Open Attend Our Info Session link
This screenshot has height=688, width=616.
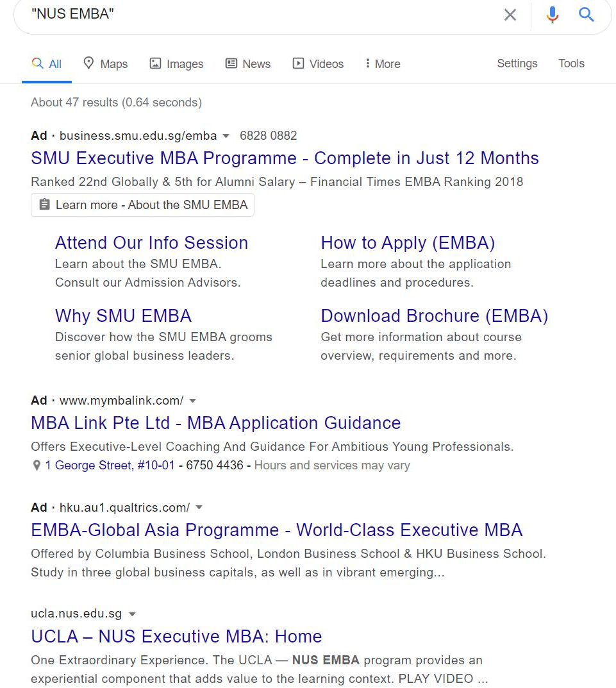tap(152, 243)
